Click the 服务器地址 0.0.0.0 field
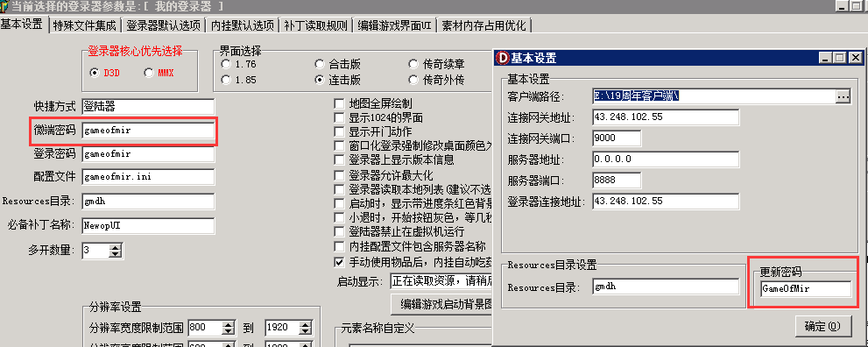The width and height of the screenshot is (868, 347). coord(666,159)
